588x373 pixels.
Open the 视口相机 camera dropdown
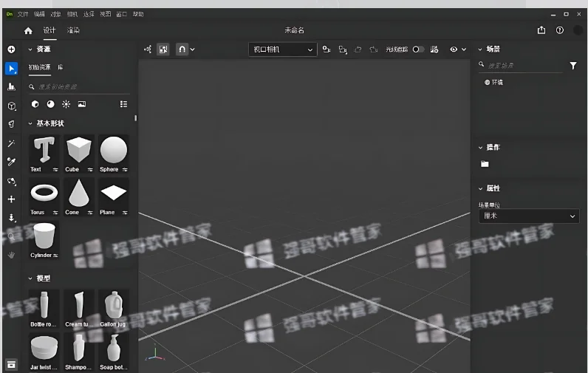[283, 49]
